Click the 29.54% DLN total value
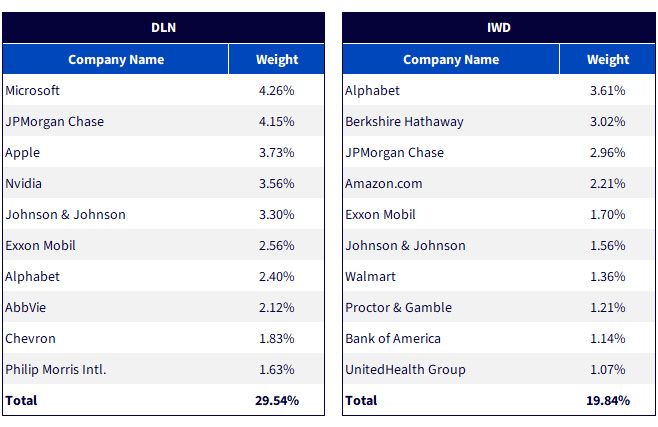 tap(277, 401)
